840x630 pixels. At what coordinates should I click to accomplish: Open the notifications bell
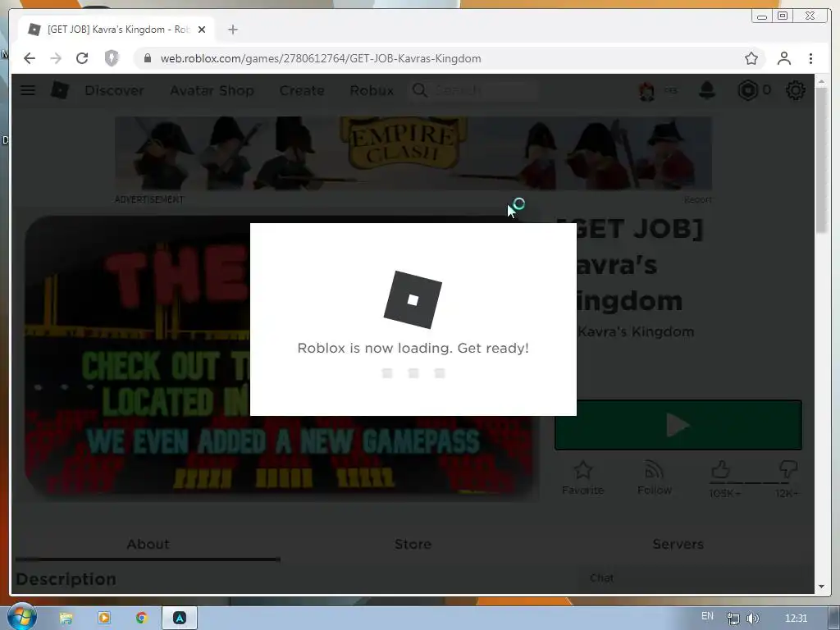click(x=707, y=90)
